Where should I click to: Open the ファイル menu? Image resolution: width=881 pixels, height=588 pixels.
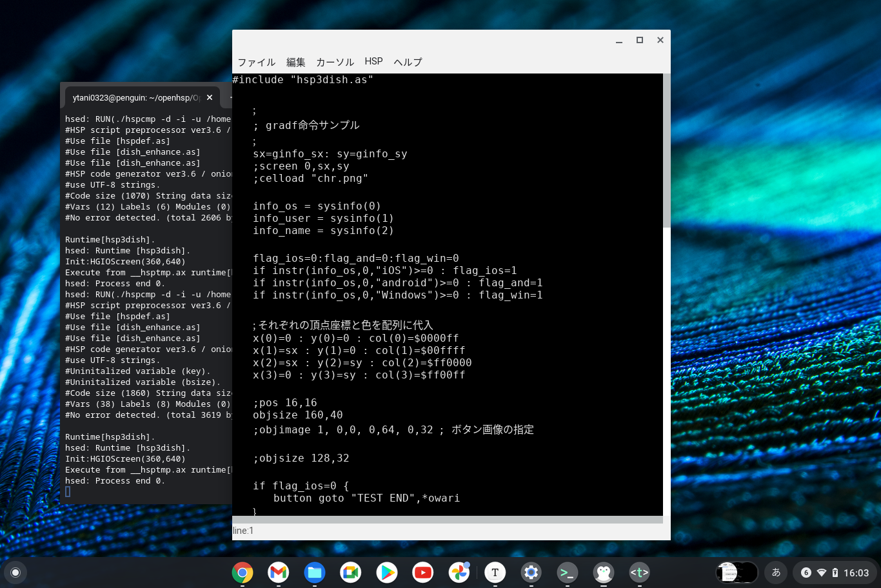point(256,62)
